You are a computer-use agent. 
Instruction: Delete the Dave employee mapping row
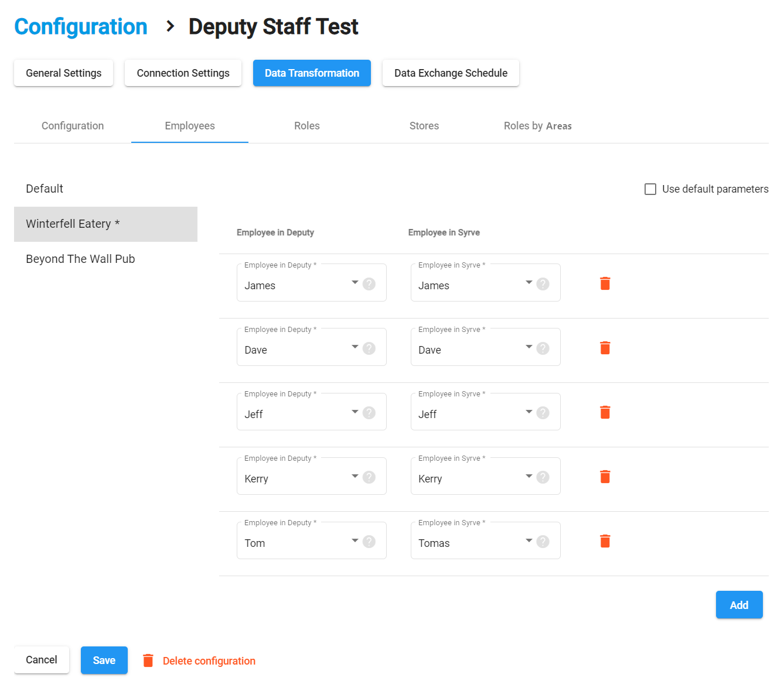click(605, 348)
